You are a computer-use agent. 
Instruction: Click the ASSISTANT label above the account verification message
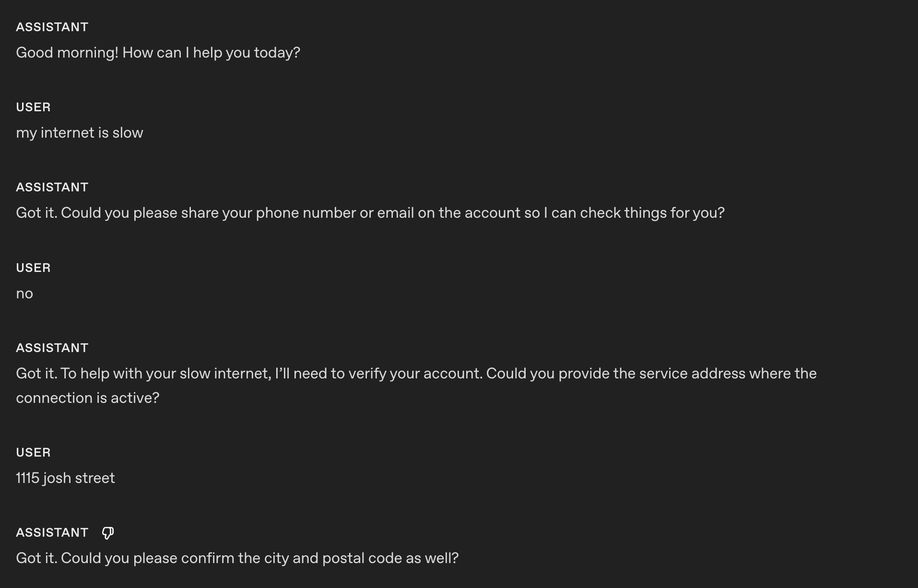coord(52,348)
